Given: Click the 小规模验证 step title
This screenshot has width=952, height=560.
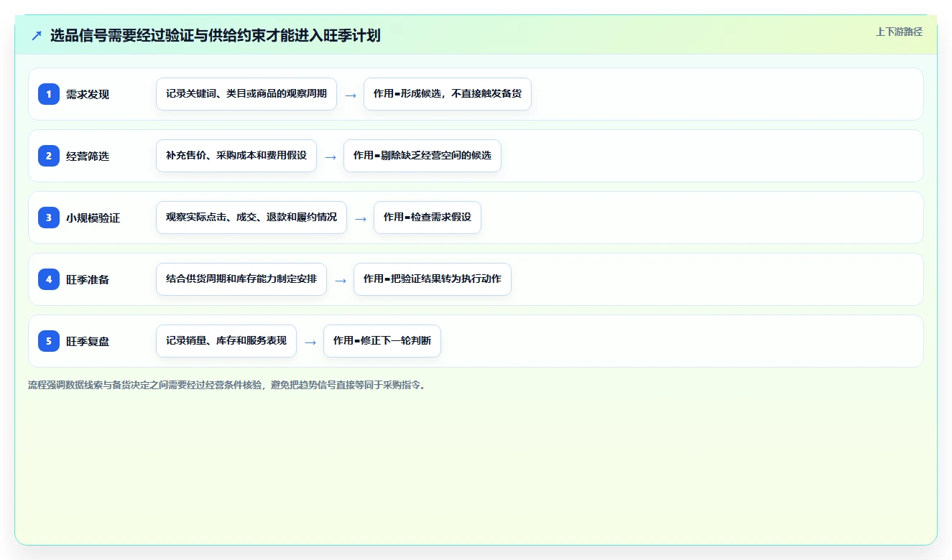Looking at the screenshot, I should coord(93,218).
